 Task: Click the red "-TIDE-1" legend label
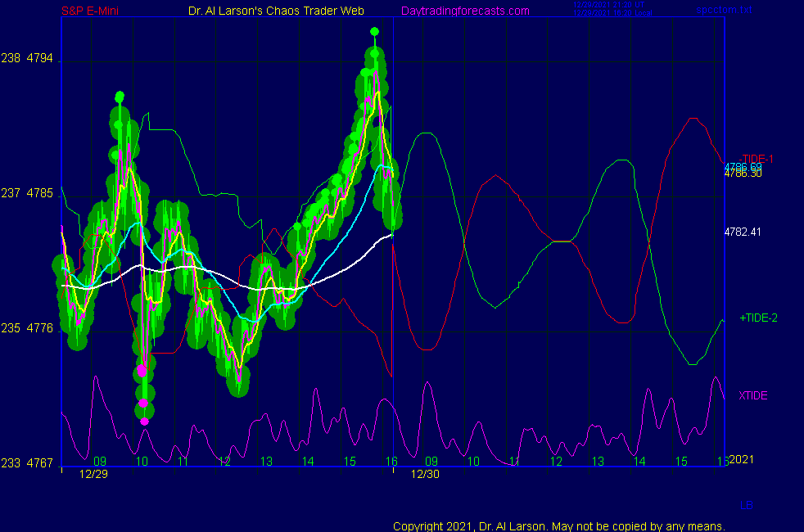coord(757,159)
